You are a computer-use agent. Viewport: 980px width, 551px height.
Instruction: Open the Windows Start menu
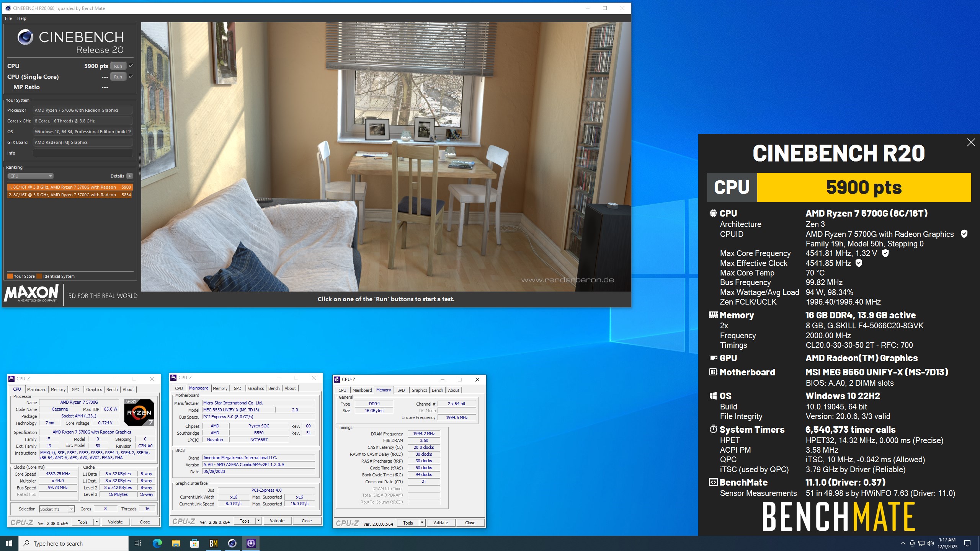9,543
